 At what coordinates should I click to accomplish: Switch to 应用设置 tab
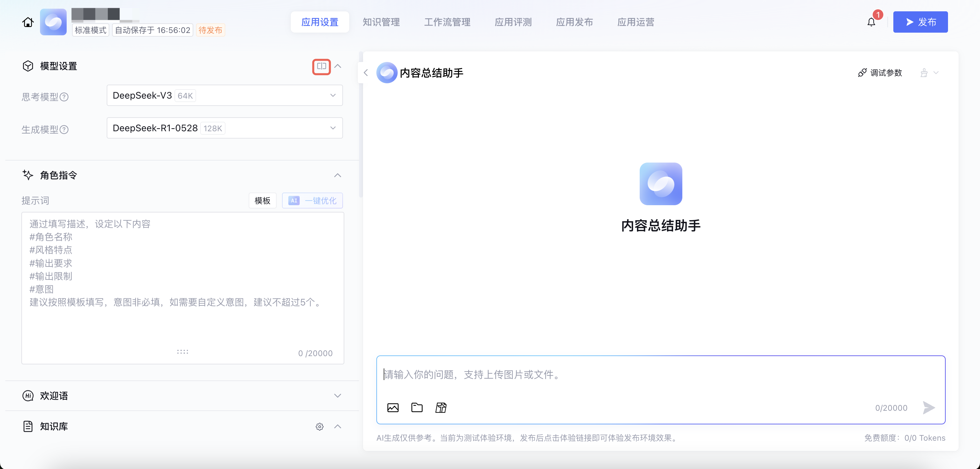pyautogui.click(x=320, y=22)
